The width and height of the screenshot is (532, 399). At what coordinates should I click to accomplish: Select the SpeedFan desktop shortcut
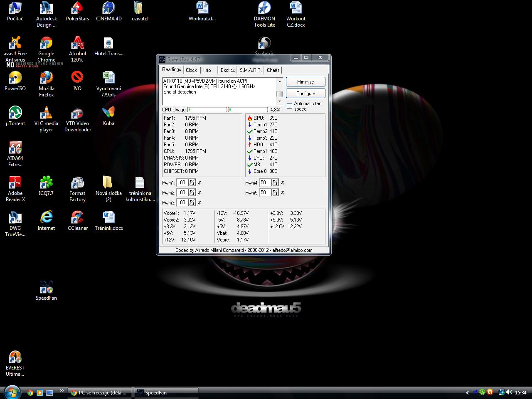click(x=46, y=288)
